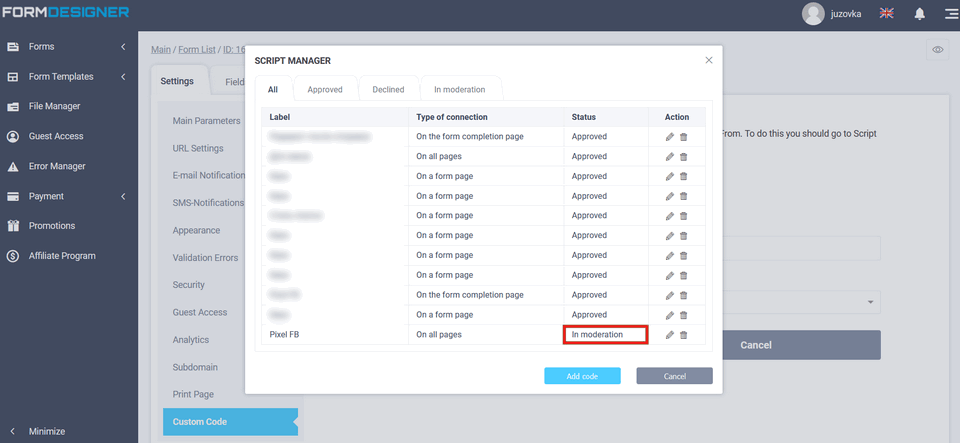Open Analytics settings
Viewport: 960px width, 443px height.
click(x=190, y=340)
